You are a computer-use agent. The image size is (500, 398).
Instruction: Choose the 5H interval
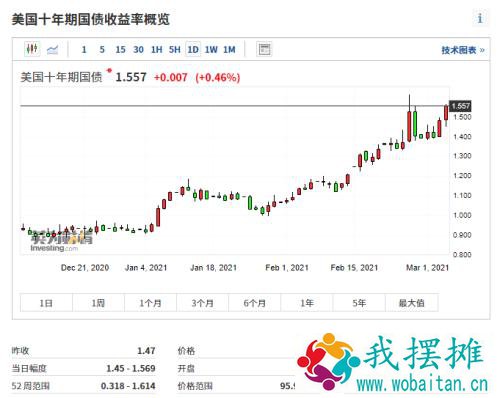click(x=175, y=50)
